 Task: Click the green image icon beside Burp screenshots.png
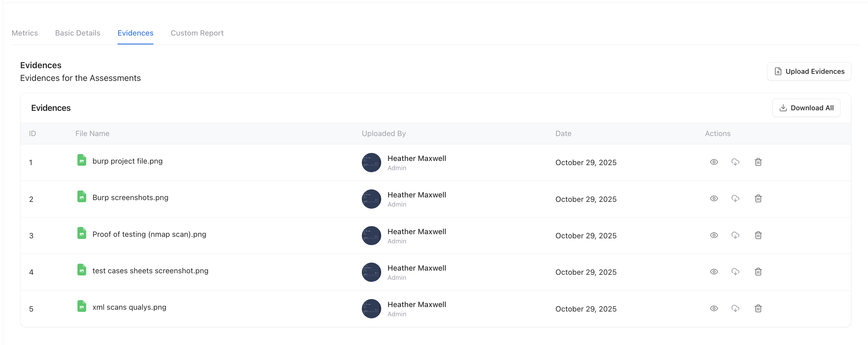coord(82,197)
